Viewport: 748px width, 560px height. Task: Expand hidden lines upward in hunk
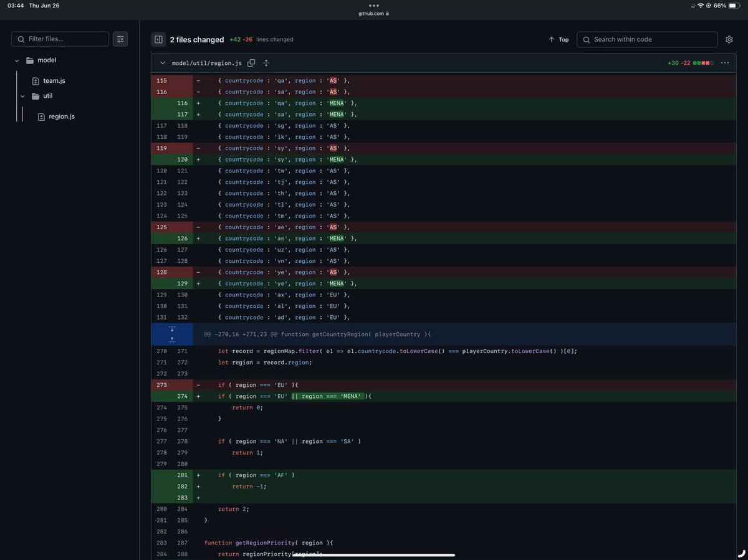172,339
